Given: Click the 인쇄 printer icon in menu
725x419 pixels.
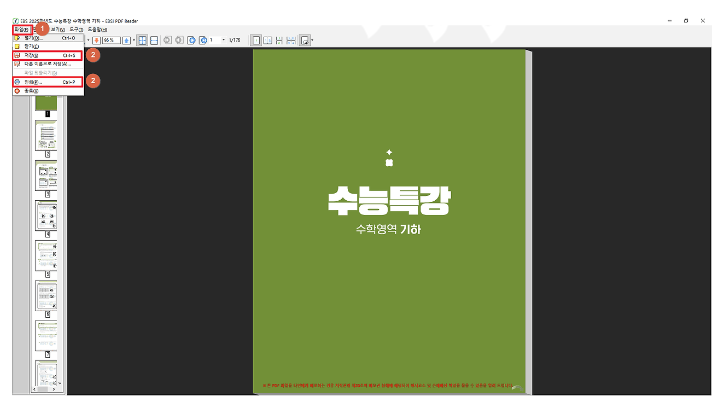Looking at the screenshot, I should (17, 82).
